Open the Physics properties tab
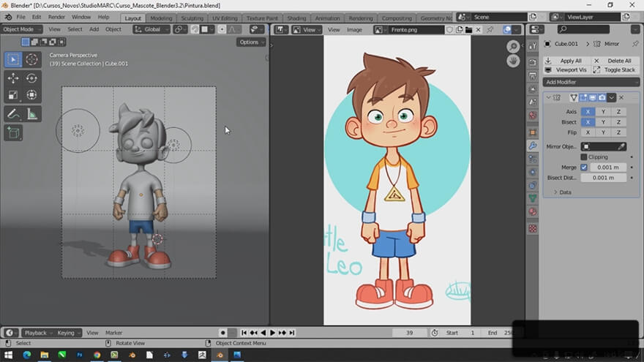The image size is (644, 362). (x=533, y=172)
